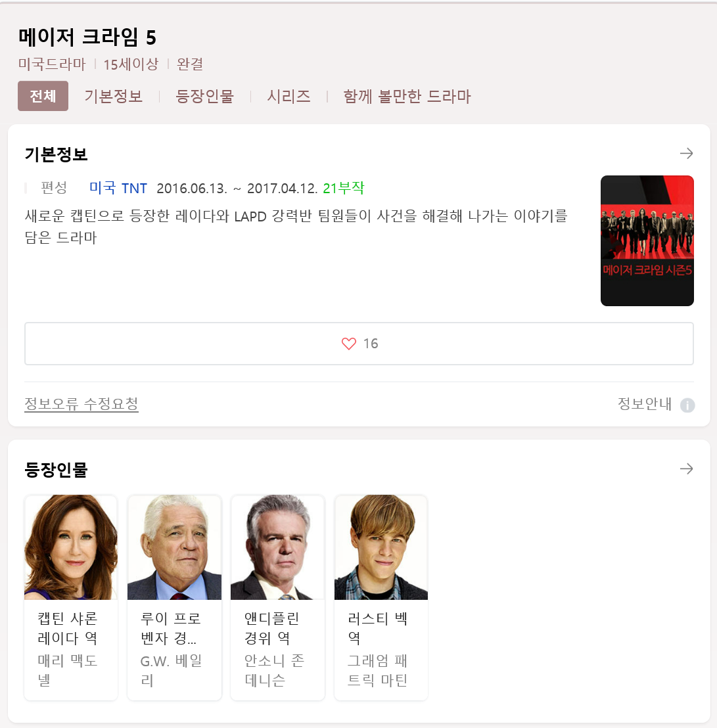The width and height of the screenshot is (717, 728).
Task: Click the 기본정보 section heading
Action: tap(56, 154)
